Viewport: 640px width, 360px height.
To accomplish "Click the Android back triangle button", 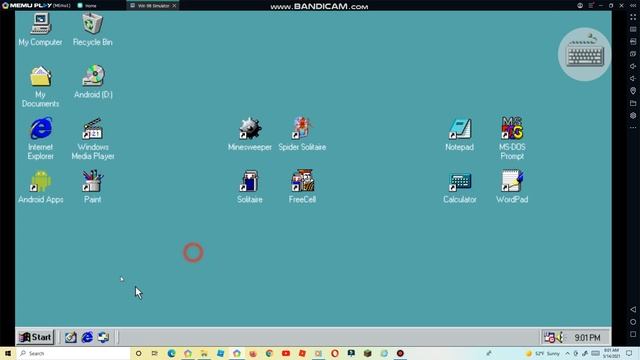I will [x=633, y=309].
